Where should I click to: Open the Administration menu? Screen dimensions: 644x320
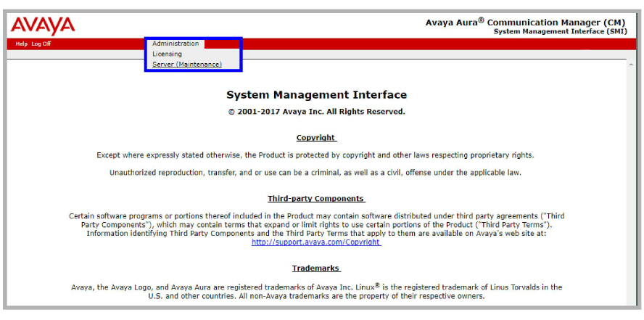point(176,44)
